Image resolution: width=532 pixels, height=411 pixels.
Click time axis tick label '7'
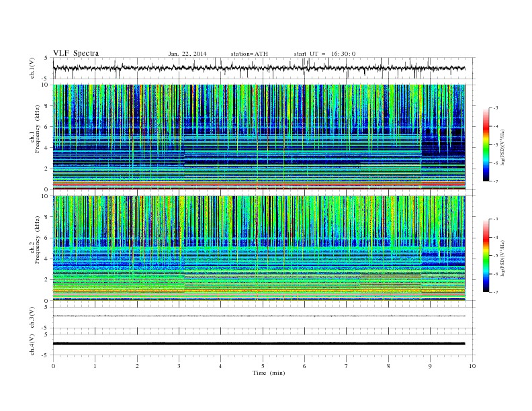click(347, 366)
